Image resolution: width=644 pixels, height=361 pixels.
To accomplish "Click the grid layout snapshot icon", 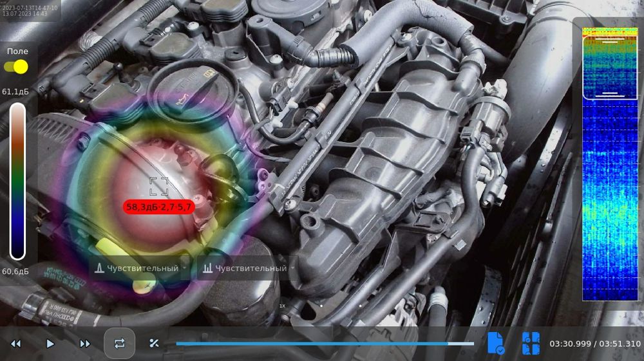I will [x=531, y=344].
